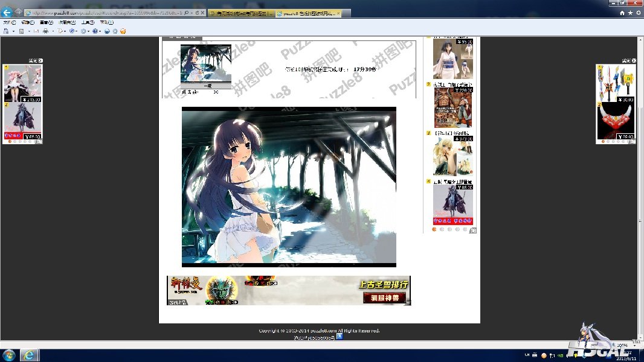Click the Help question mark in the command bar

[x=95, y=31]
